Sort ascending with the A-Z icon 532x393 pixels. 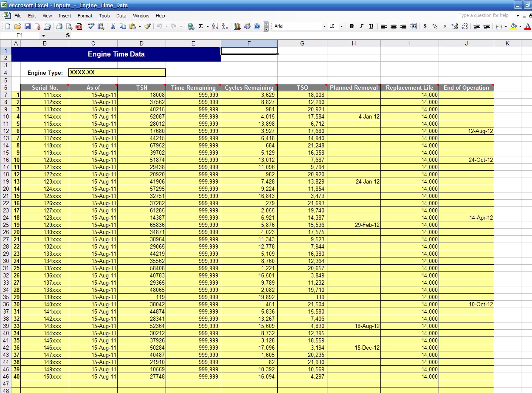(x=215, y=26)
